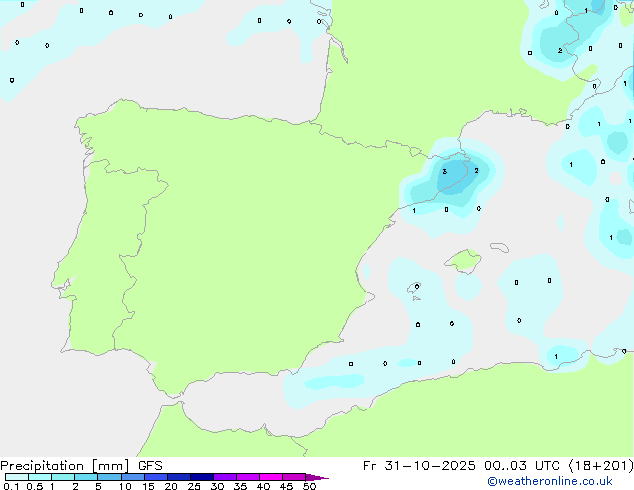Choose the 40–45 mm magenta legend swatch
The image size is (634, 490).
coord(271,477)
